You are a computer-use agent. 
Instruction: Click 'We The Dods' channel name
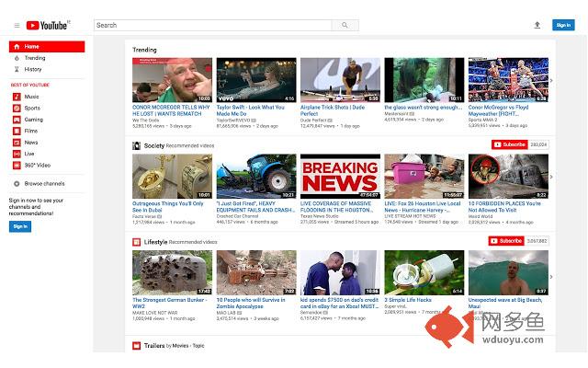145,121
